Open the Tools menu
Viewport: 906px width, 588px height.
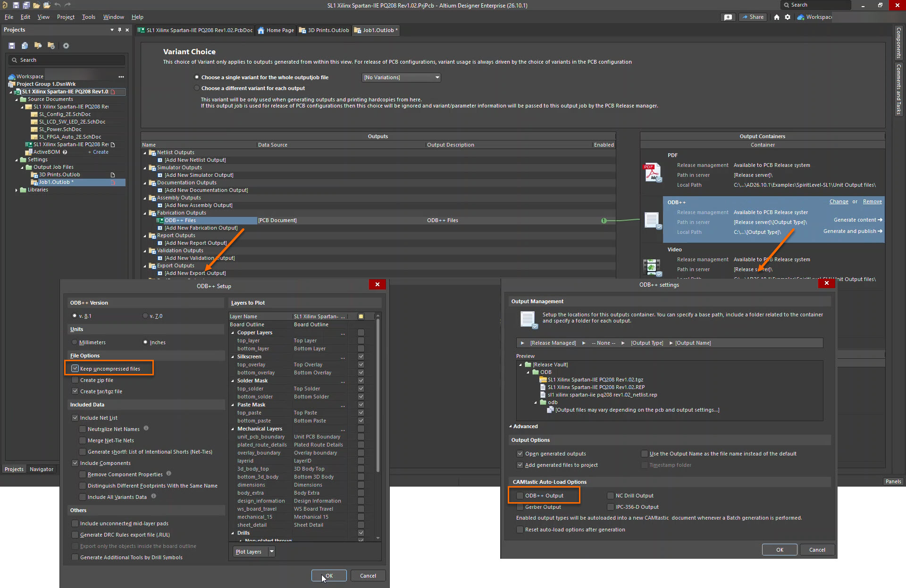[89, 17]
